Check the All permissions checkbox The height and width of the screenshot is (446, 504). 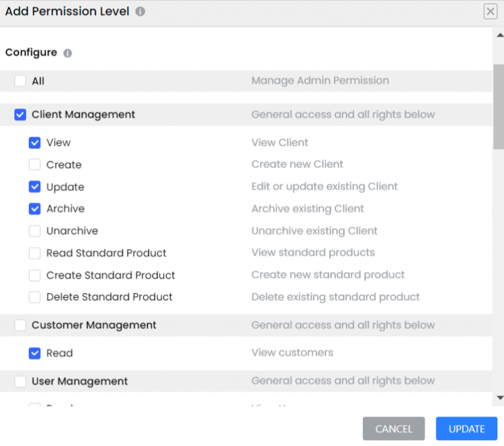tap(20, 81)
